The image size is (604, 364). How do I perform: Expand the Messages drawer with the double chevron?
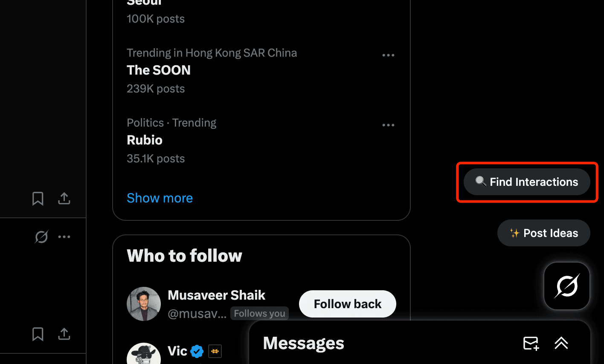pyautogui.click(x=561, y=343)
